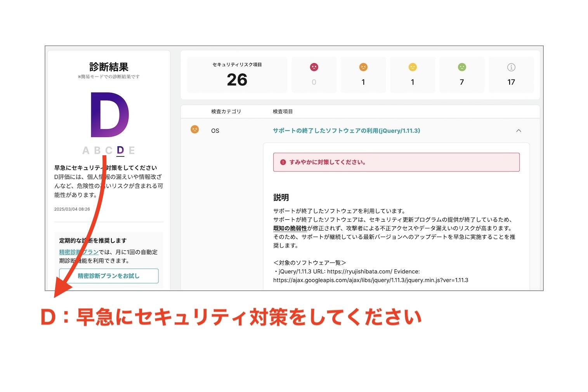Open the 精密診断プラン link

[x=78, y=252]
